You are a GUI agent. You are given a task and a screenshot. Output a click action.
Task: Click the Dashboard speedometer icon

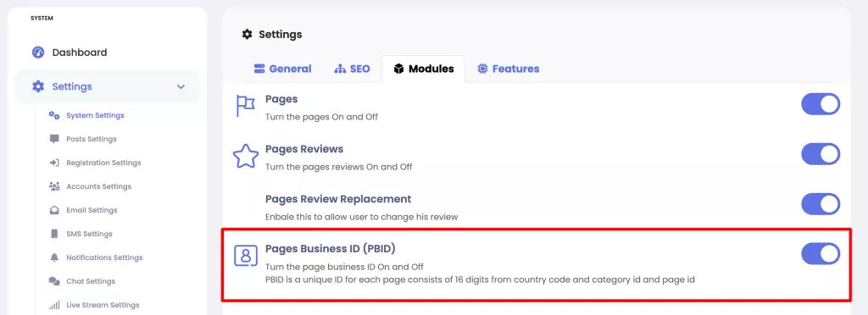pyautogui.click(x=38, y=52)
